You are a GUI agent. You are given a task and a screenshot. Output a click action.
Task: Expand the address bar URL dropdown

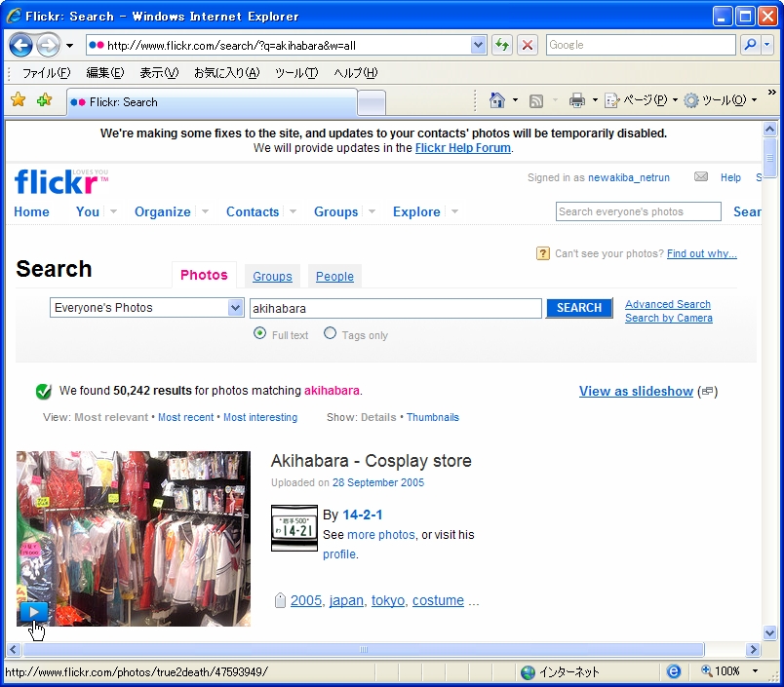click(478, 45)
